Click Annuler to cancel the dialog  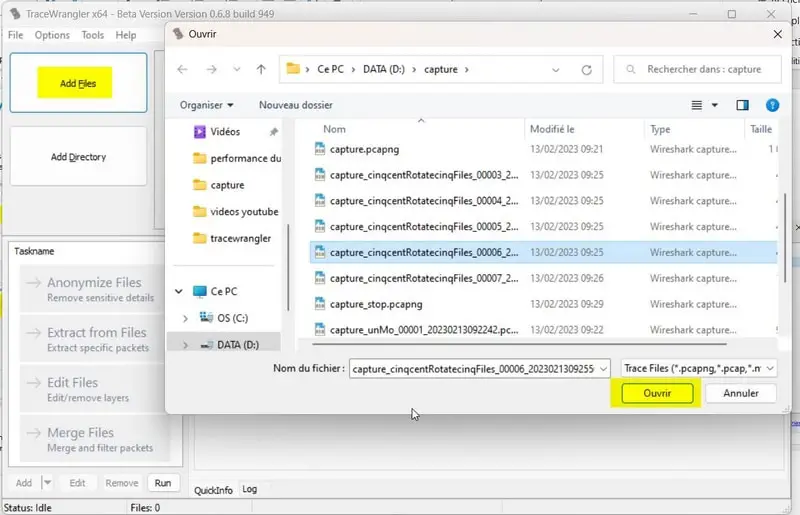pos(741,393)
